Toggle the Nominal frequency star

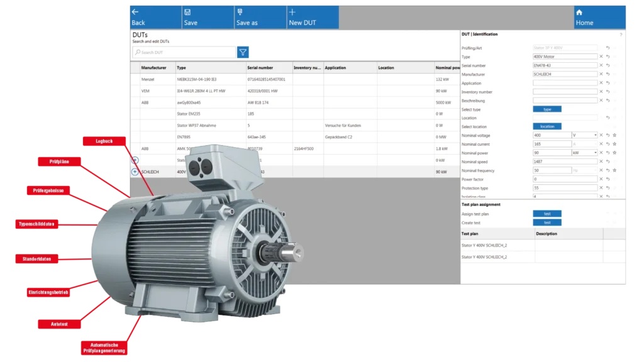pos(614,170)
